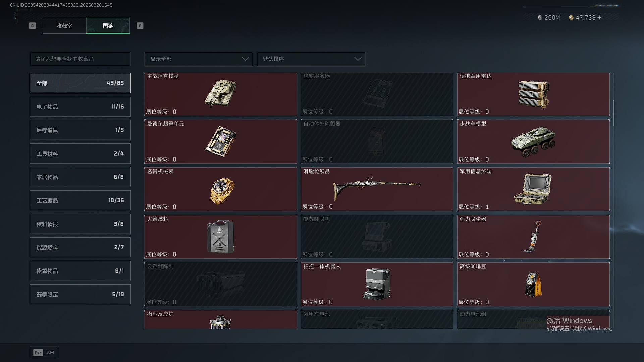Filter by 电子物品 category
The height and width of the screenshot is (362, 644).
(80, 107)
